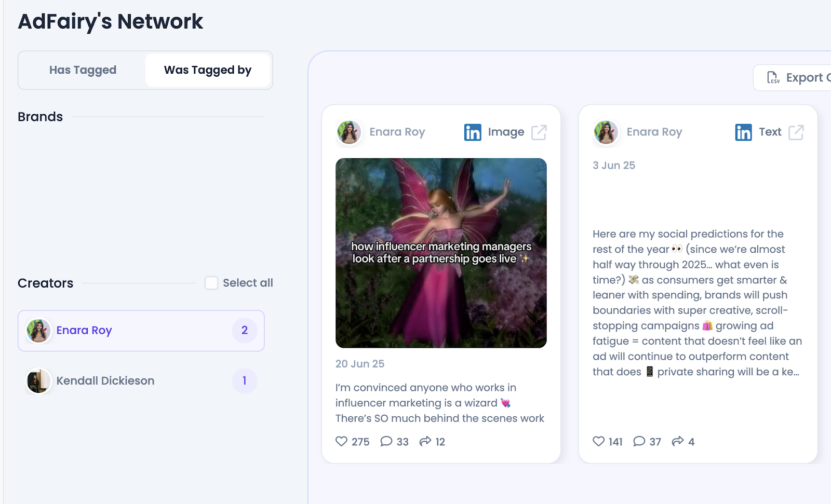Image resolution: width=831 pixels, height=504 pixels.
Task: Click the count badge 2 for Enara Roy
Action: (245, 331)
